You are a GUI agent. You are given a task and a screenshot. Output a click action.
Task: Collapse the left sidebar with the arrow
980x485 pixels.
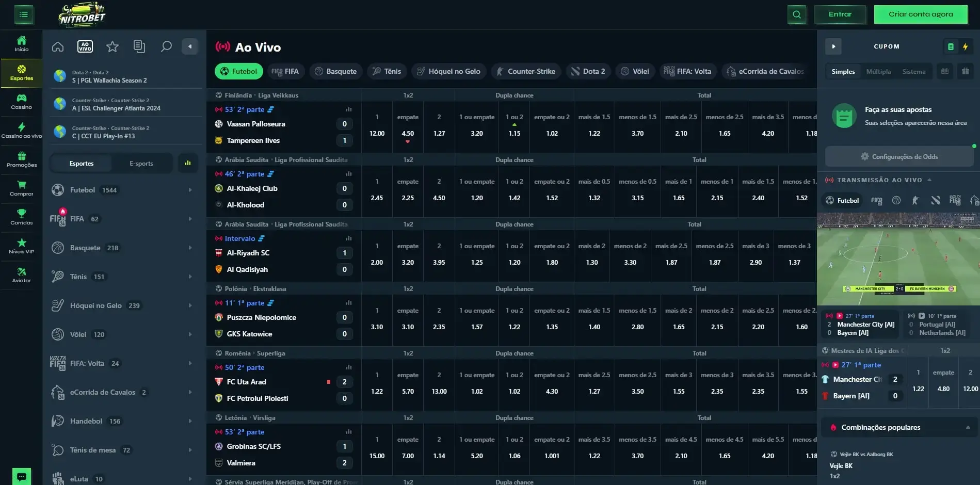click(x=189, y=46)
